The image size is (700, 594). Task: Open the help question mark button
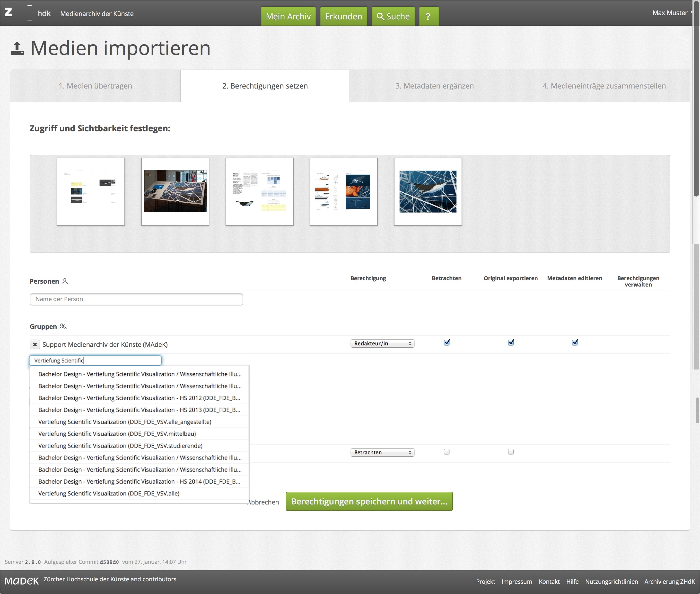[428, 16]
